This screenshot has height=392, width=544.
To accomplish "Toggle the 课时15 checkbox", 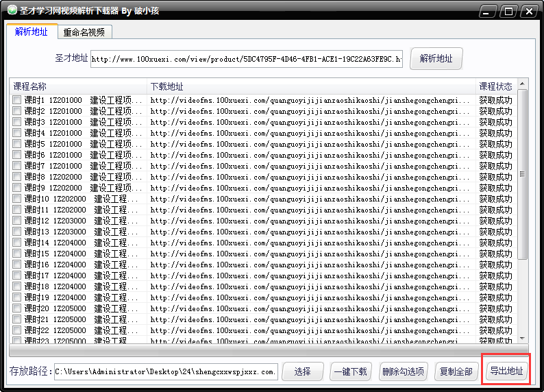I will 16,254.
